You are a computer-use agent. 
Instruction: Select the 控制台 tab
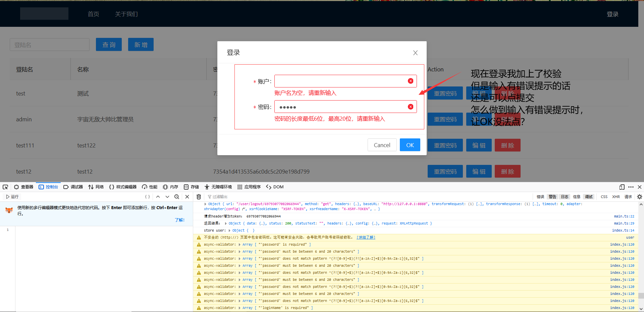pyautogui.click(x=49, y=187)
